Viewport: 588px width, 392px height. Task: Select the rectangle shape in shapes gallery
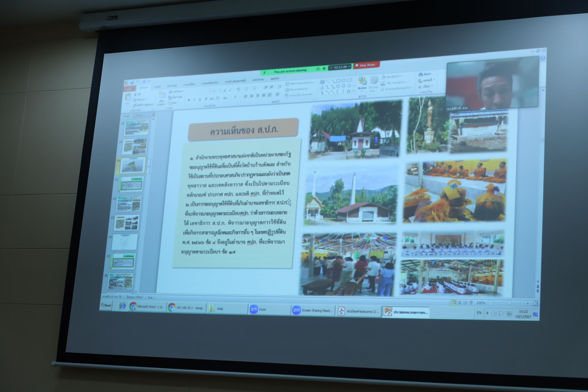tap(338, 81)
